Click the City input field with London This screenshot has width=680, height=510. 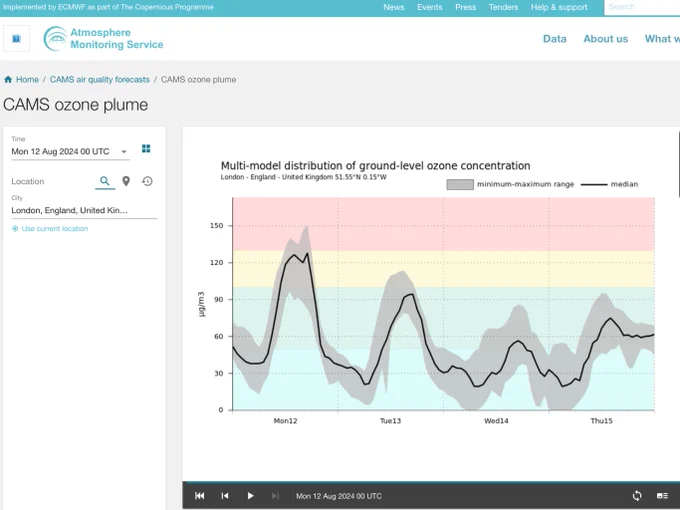(x=84, y=210)
